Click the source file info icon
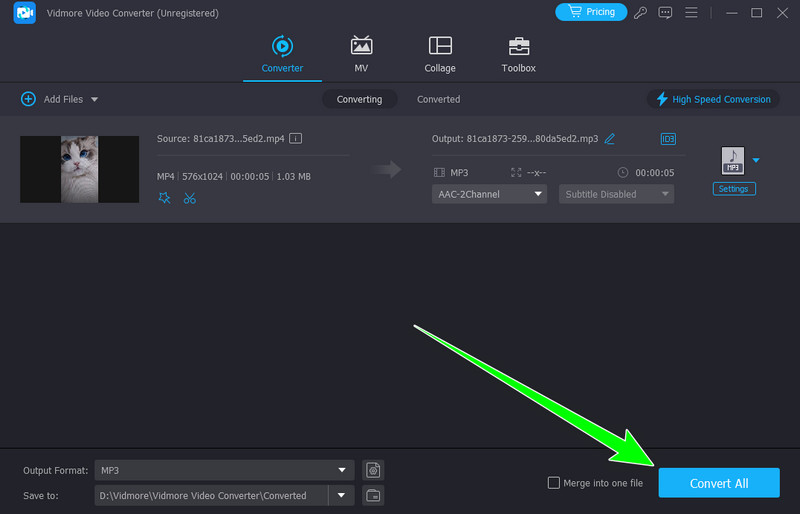This screenshot has height=514, width=800. pyautogui.click(x=296, y=139)
